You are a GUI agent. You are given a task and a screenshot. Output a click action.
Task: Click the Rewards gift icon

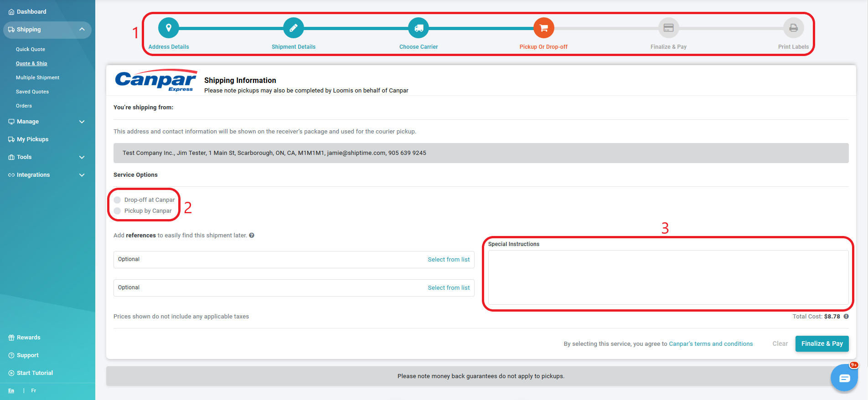click(x=11, y=338)
